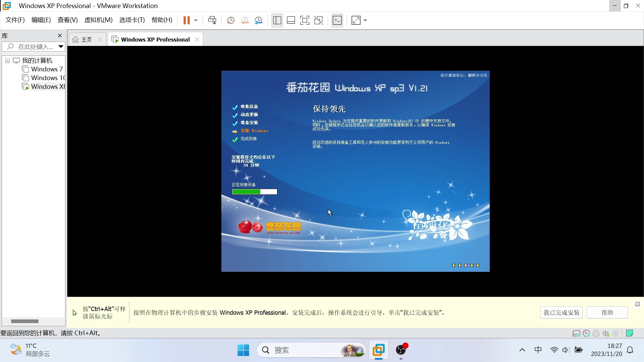Click the snapshot icon in VMware toolbar
Viewport: 644px width, 362px height.
(230, 20)
